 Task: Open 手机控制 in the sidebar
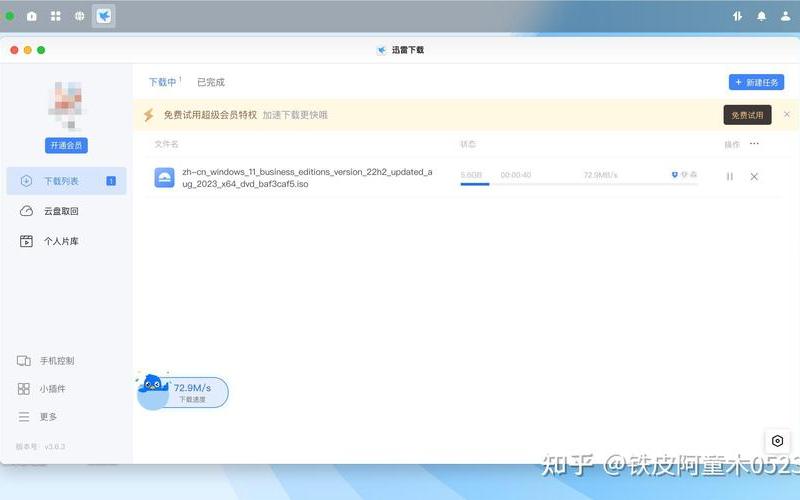click(x=46, y=361)
